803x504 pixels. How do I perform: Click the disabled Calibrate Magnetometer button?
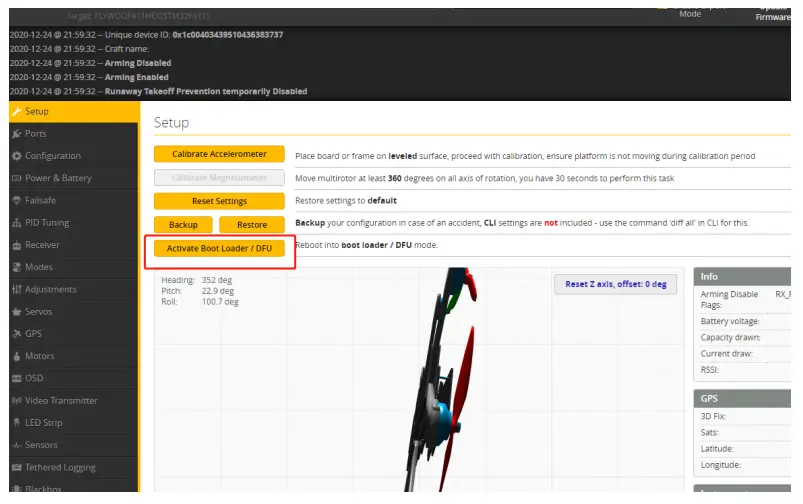tap(219, 178)
